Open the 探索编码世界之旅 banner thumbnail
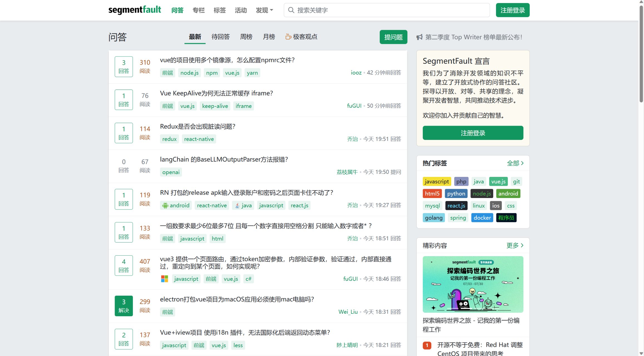Image resolution: width=644 pixels, height=356 pixels. pos(473,284)
